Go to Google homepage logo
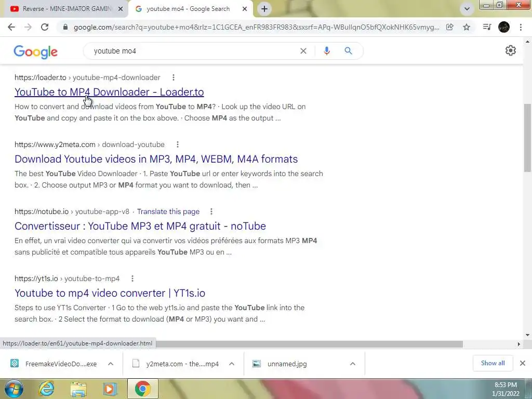Image resolution: width=532 pixels, height=399 pixels. [36, 51]
